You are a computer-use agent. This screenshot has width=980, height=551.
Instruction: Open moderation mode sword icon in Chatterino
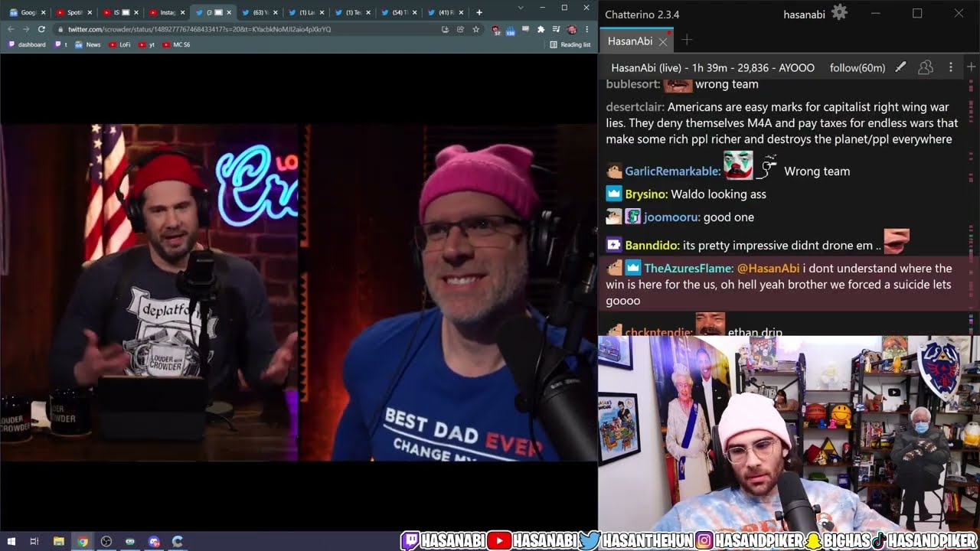(x=900, y=67)
